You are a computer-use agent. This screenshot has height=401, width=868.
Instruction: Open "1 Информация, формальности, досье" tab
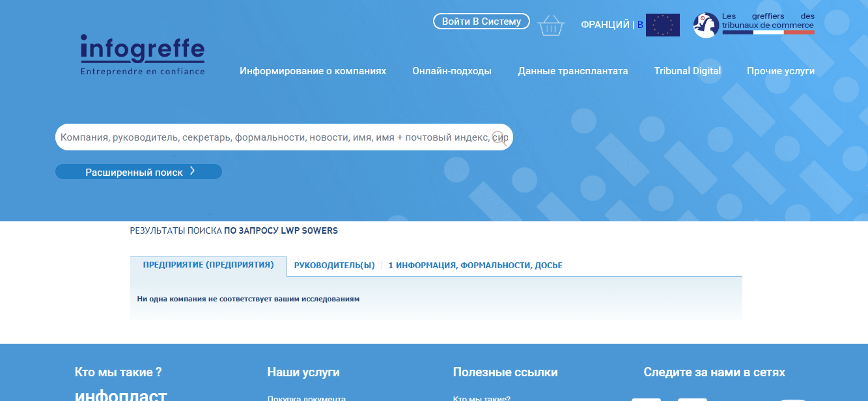pyautogui.click(x=475, y=266)
